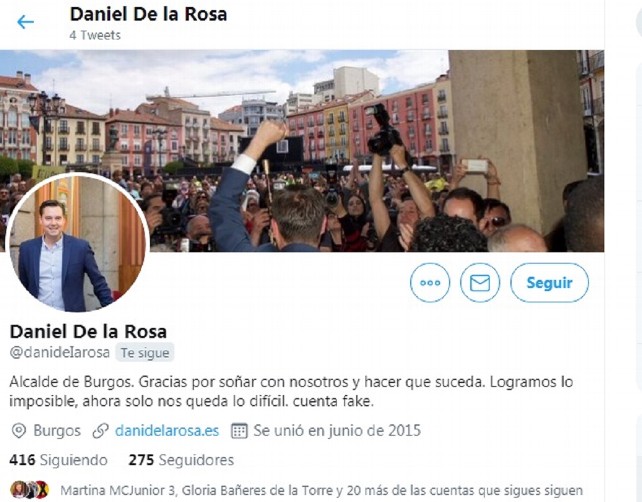The width and height of the screenshot is (642, 502).
Task: Open followers you know text link
Action: click(321, 490)
